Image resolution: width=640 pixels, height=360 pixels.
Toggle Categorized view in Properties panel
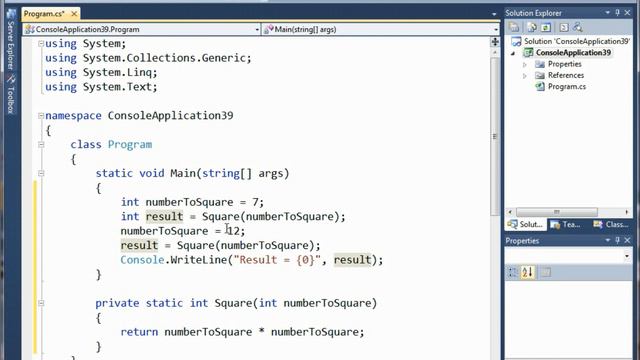tap(513, 272)
